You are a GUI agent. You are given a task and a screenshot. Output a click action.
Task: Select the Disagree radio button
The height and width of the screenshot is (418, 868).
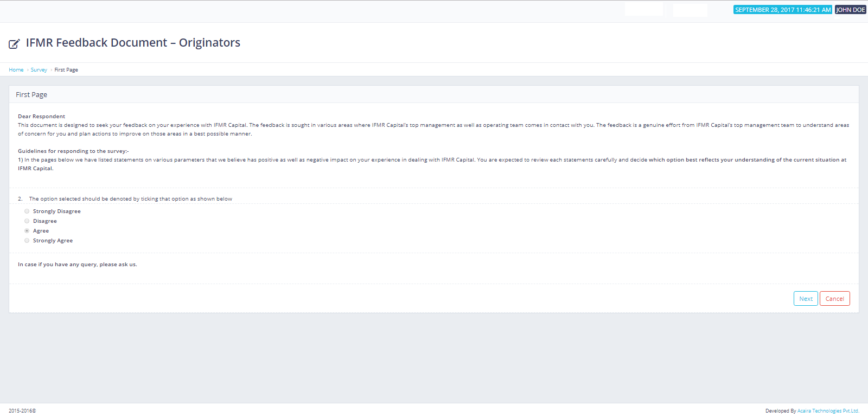pos(27,221)
